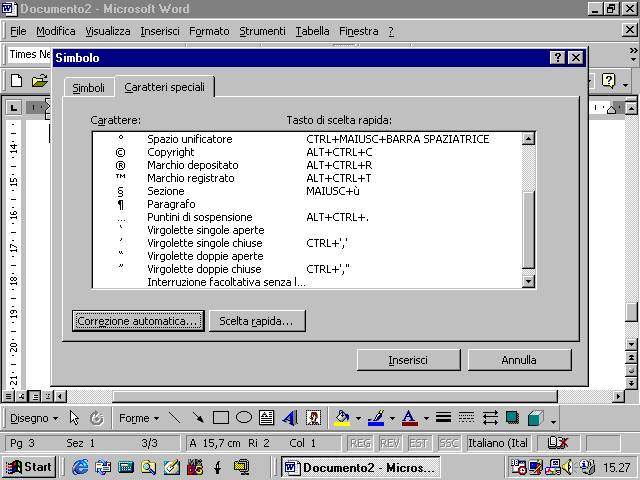Click the New blank document icon
Image resolution: width=640 pixels, height=480 pixels.
click(x=16, y=80)
